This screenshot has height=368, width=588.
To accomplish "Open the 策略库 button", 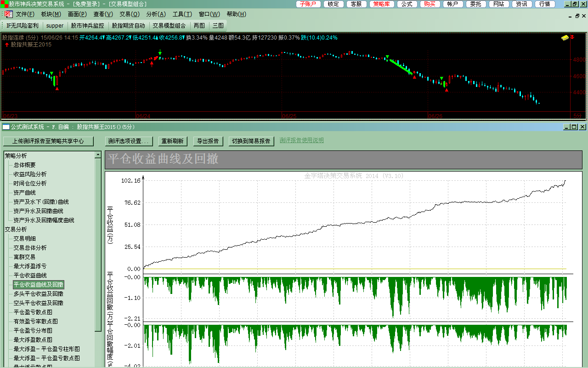I will [382, 4].
